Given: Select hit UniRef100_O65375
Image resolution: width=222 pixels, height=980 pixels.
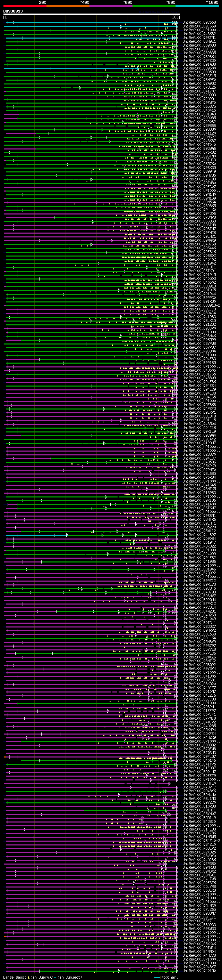Looking at the screenshot, I should pyautogui.click(x=199, y=106).
